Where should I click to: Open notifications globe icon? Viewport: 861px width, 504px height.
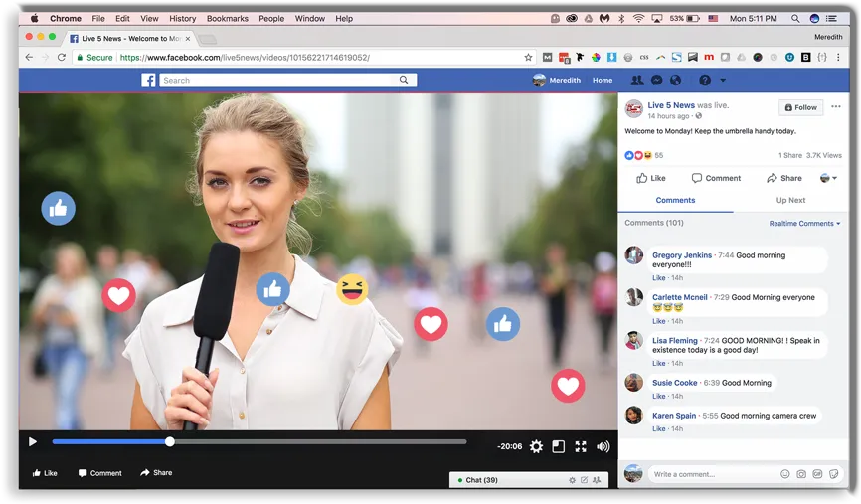tap(676, 81)
